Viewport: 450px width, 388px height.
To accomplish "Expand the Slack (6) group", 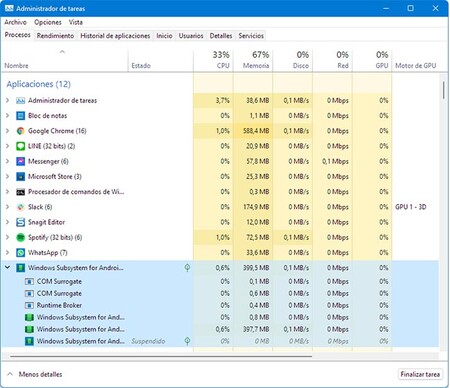I will (7, 207).
